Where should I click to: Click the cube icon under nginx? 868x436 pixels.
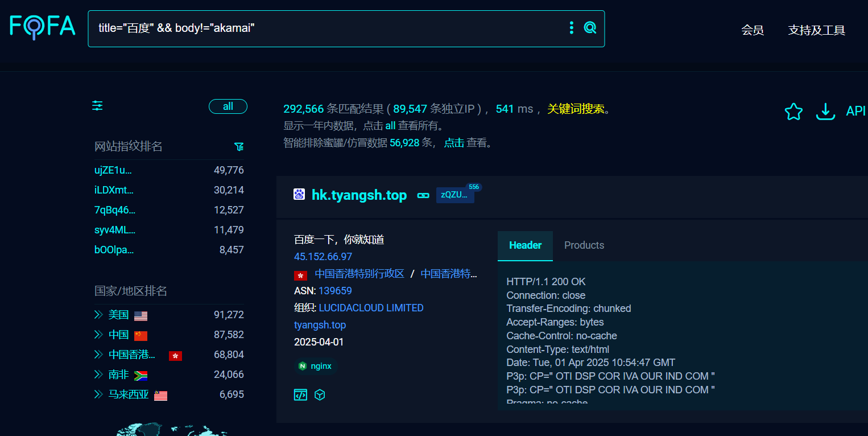(x=320, y=395)
